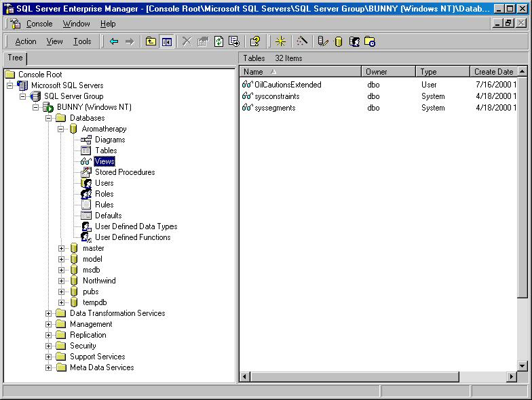Expand the Northwind database node
This screenshot has height=400, width=532.
(x=61, y=281)
